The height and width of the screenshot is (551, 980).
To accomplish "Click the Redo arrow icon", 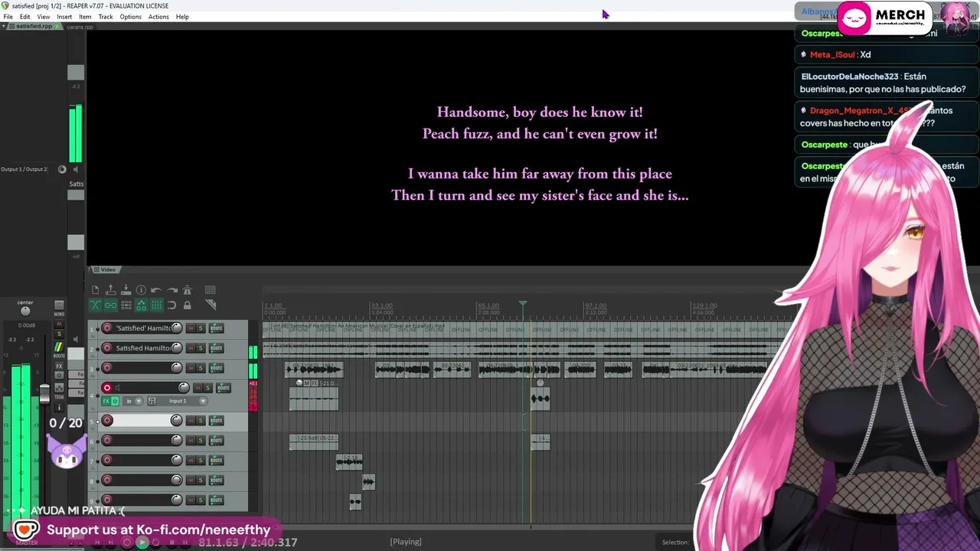I will (171, 290).
